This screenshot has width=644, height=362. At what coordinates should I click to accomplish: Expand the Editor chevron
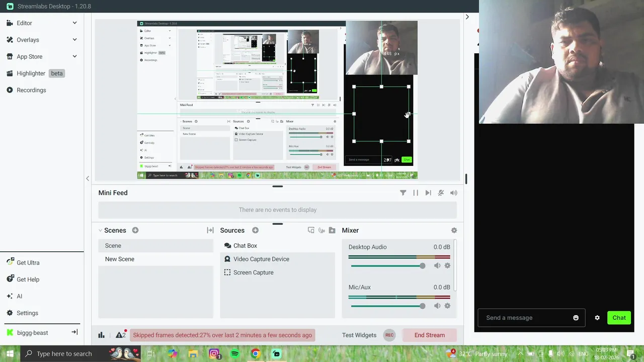(74, 23)
